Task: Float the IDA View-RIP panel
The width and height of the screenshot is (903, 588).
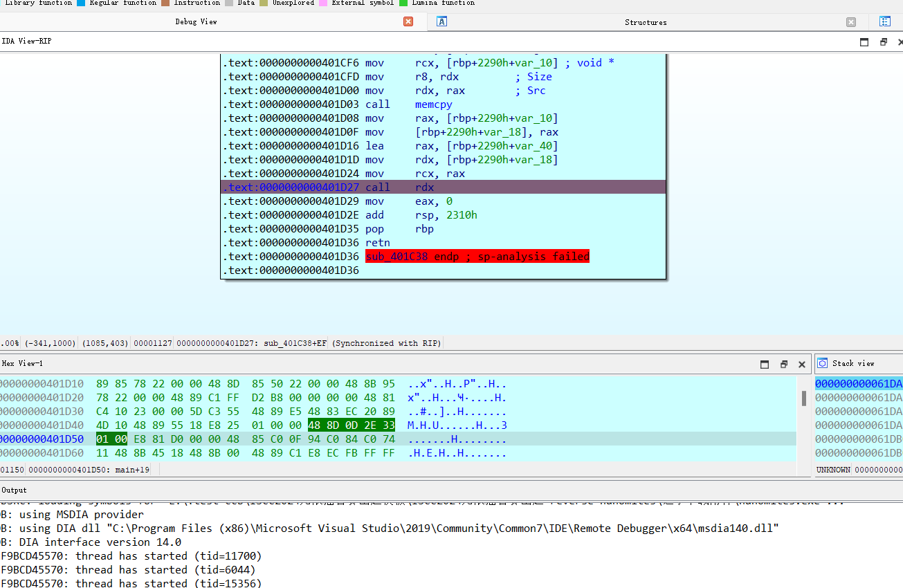Action: click(884, 42)
